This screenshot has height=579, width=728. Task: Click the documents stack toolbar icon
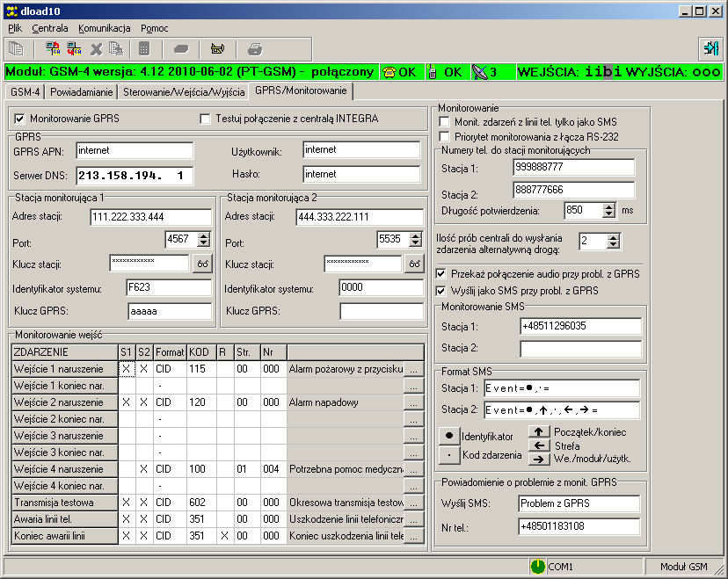pyautogui.click(x=16, y=48)
